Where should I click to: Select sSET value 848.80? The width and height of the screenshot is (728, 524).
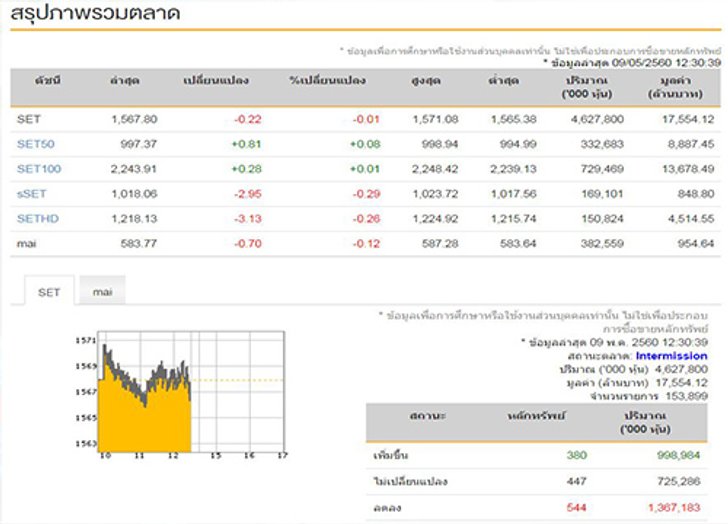coord(696,194)
